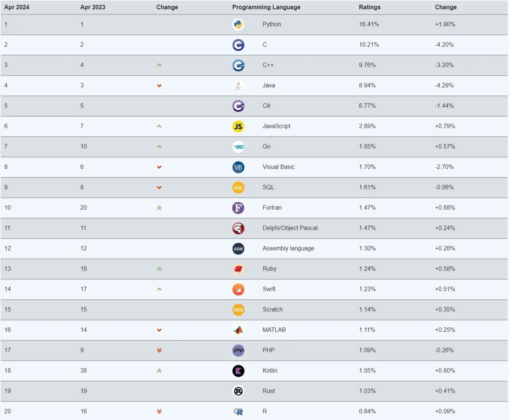Click the MATLAB logo icon
509x420 pixels.
238,330
